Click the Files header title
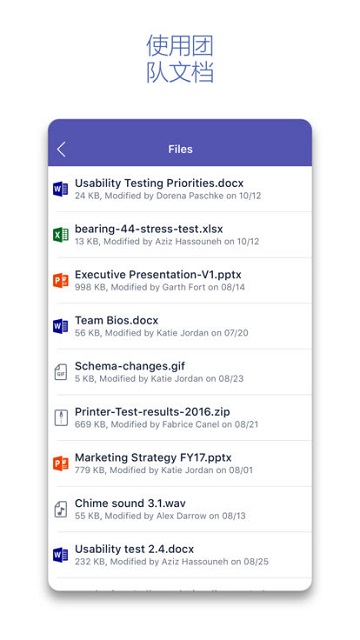 (x=180, y=149)
